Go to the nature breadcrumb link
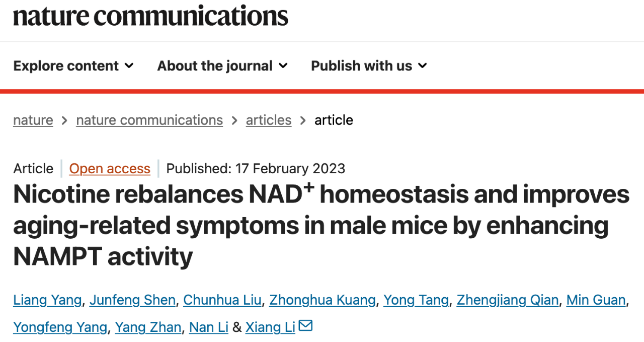This screenshot has width=644, height=342. pyautogui.click(x=33, y=120)
